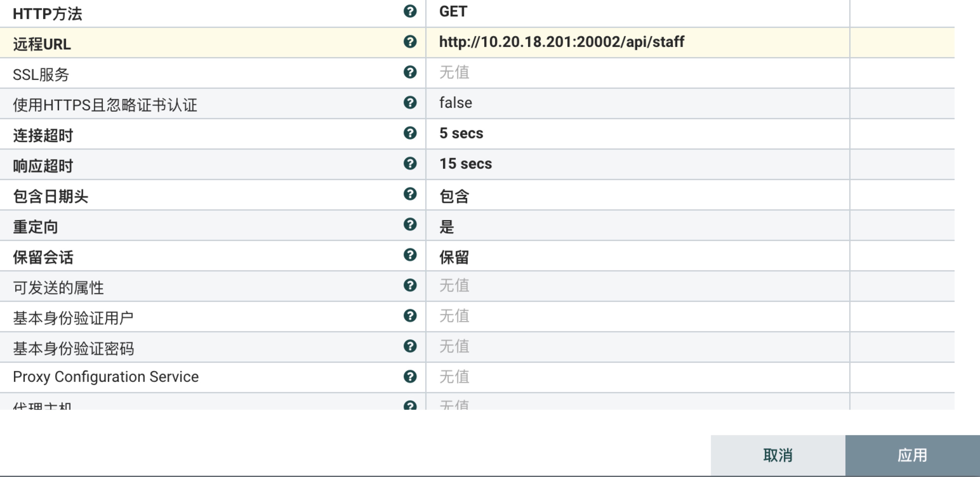
Task: Edit the 15 secs response timeout value
Action: 638,164
